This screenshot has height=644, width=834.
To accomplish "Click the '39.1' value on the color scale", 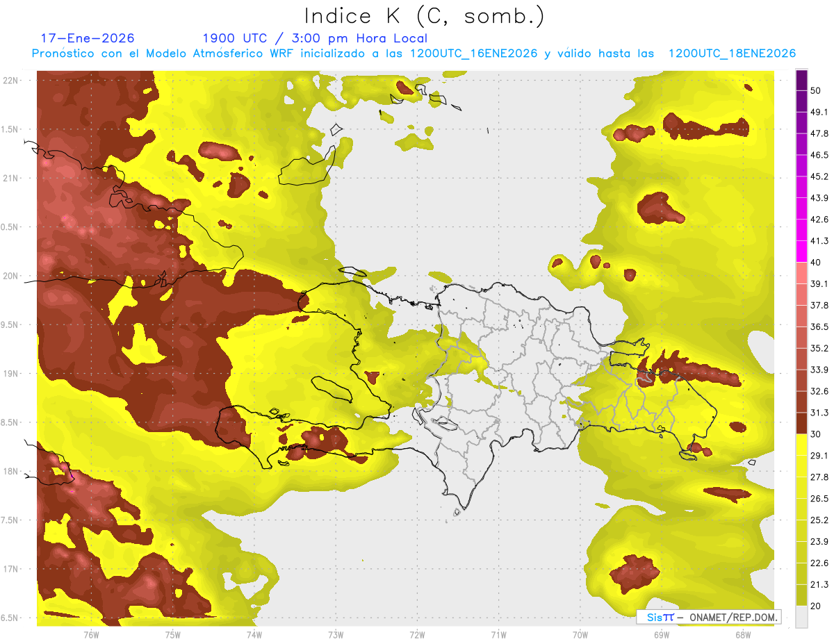I will tap(819, 283).
